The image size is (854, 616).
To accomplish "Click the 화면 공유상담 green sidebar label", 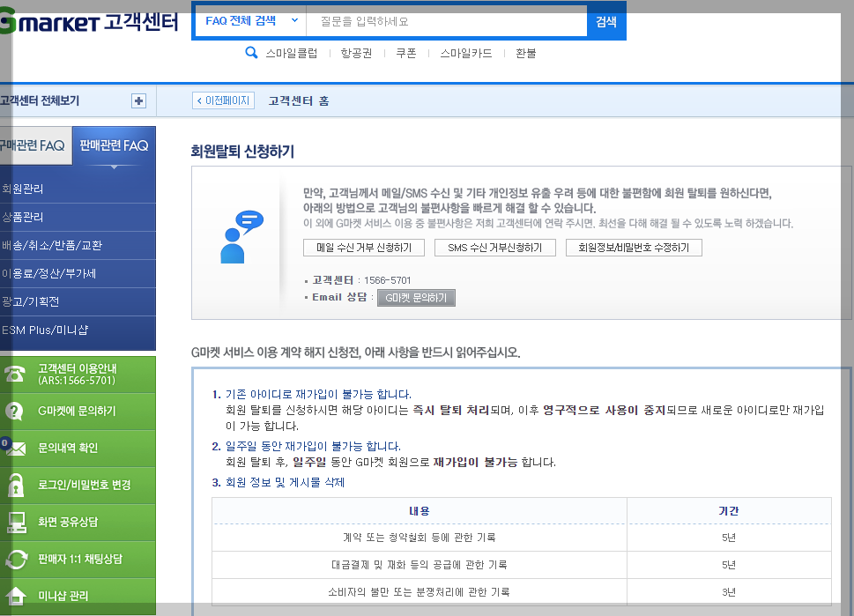I will click(68, 522).
